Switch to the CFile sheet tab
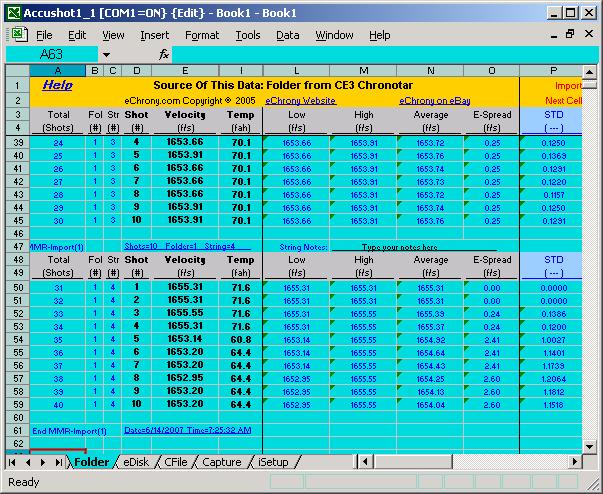 pyautogui.click(x=175, y=462)
